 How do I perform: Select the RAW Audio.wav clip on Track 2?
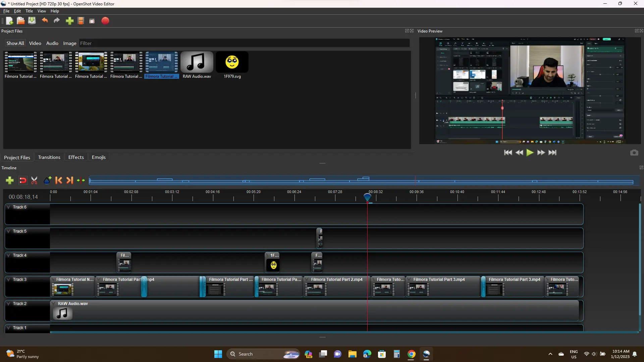coord(314,311)
